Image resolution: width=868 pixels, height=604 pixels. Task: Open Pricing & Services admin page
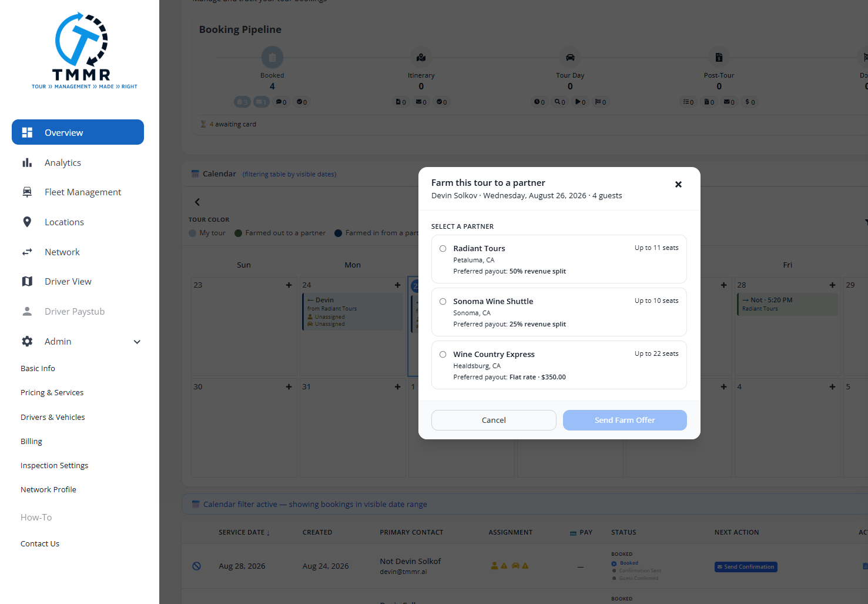(52, 392)
